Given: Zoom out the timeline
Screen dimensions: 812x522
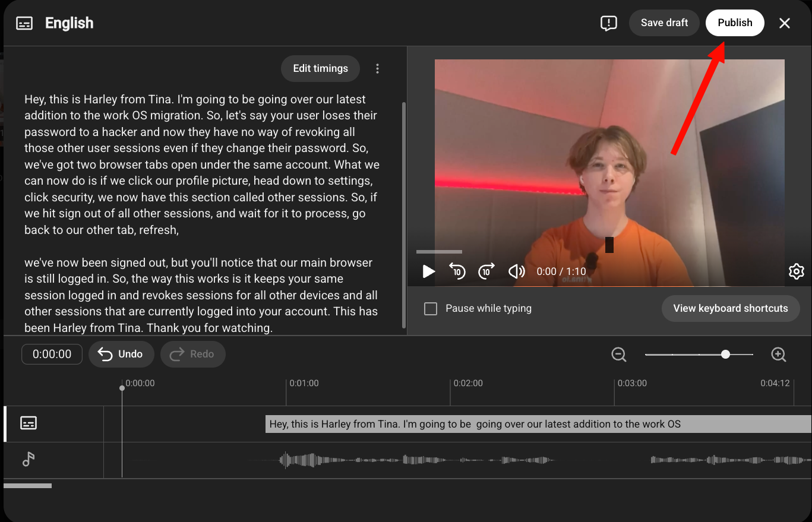Looking at the screenshot, I should tap(619, 355).
